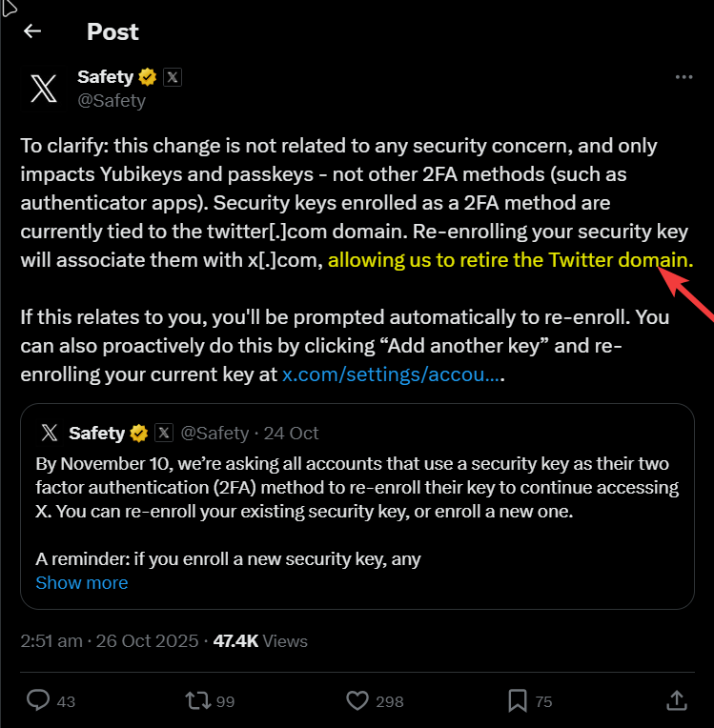
Task: Click the quoted post's small X avatar
Action: point(50,433)
